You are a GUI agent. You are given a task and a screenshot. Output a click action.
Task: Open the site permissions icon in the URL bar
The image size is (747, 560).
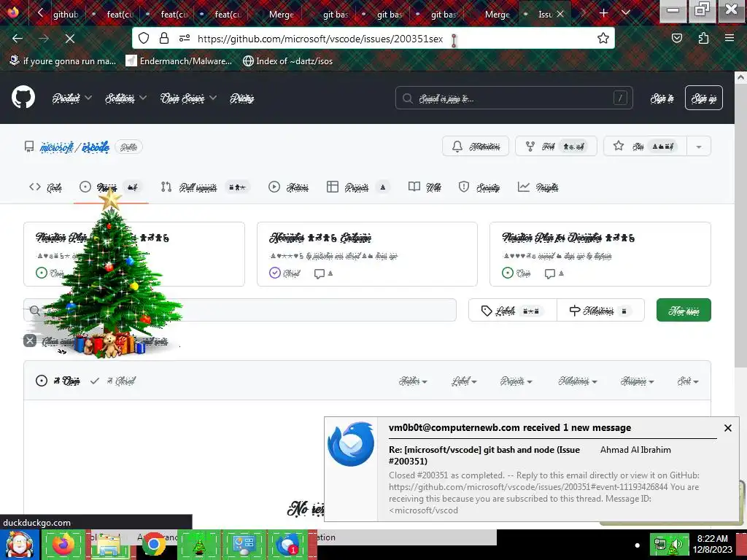click(x=185, y=38)
